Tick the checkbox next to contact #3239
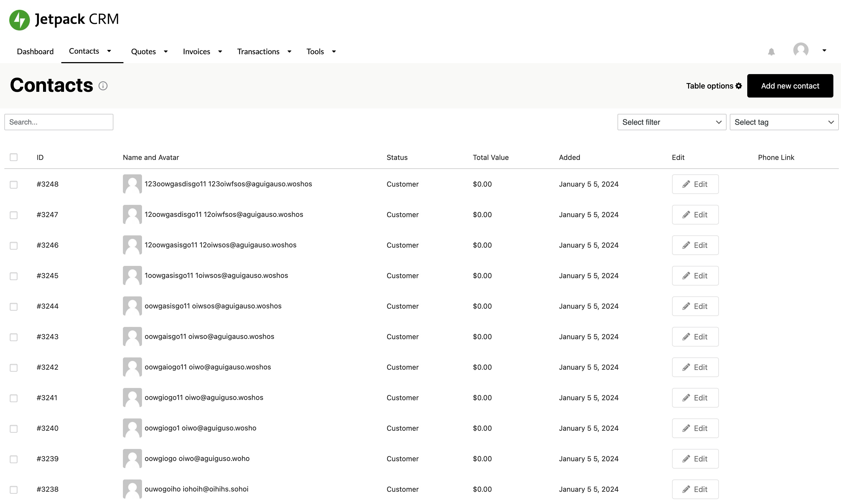 tap(14, 459)
